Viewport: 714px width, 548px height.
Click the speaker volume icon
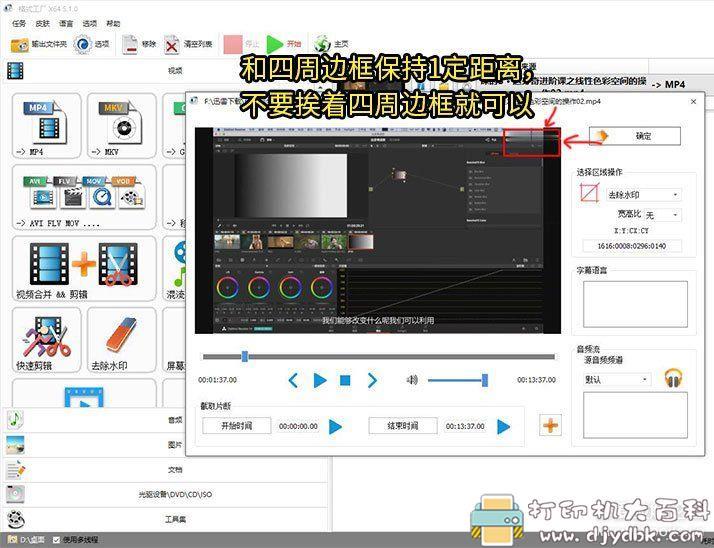click(412, 379)
